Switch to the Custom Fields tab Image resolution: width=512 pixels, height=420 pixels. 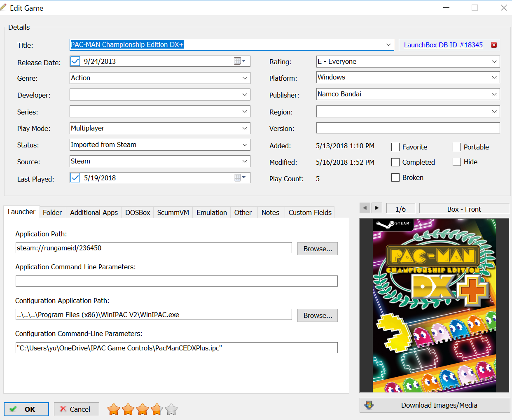310,212
